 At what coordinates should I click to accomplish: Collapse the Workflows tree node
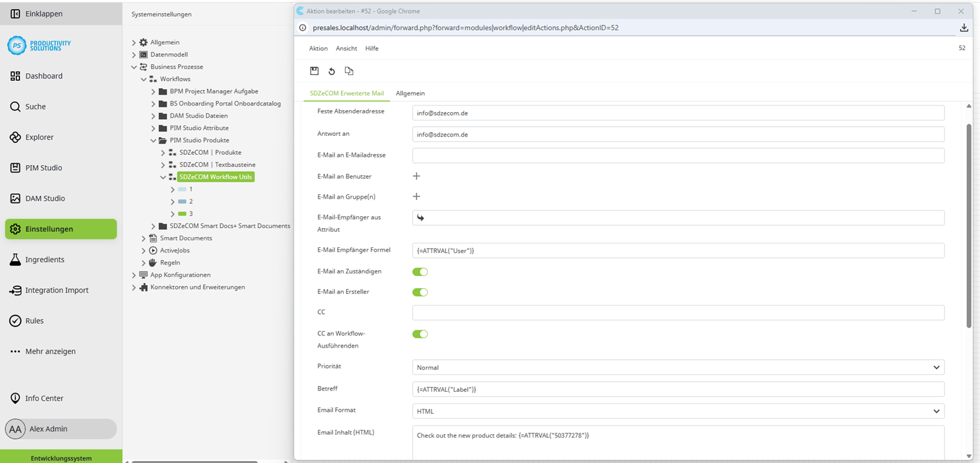tap(143, 79)
